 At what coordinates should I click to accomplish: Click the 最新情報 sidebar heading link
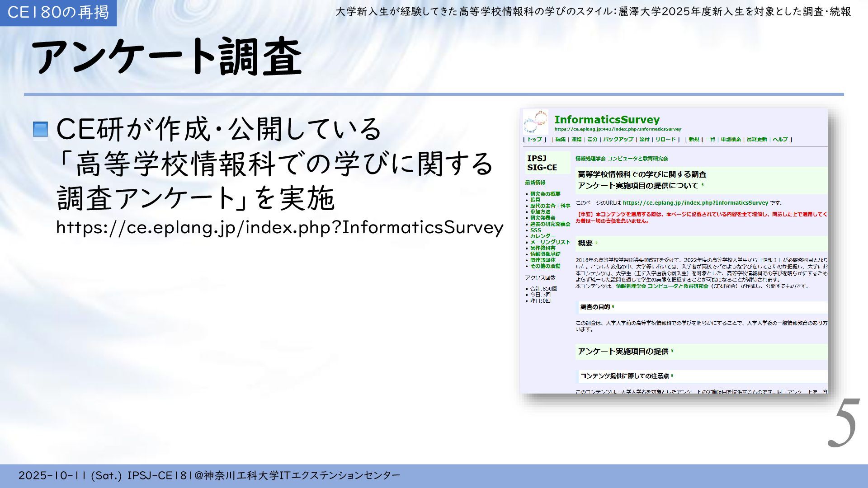(x=535, y=183)
